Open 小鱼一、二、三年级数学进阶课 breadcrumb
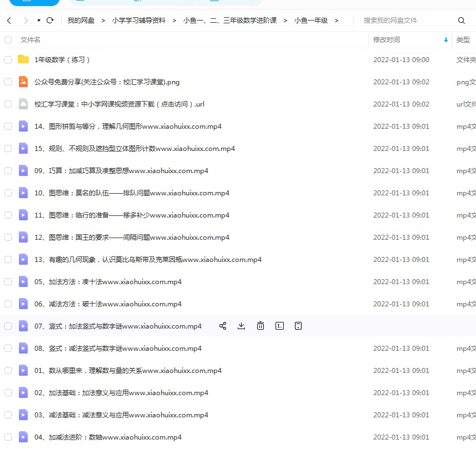Viewport: 476px width, 449px height. coord(230,21)
